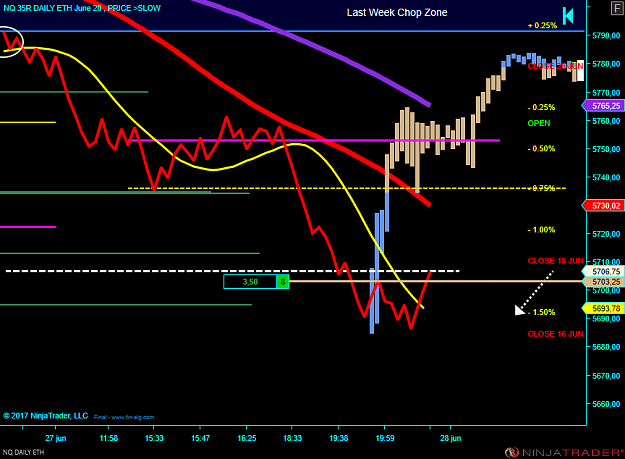Click the 5660,00 price axis label
This screenshot has width=625, height=459.
[606, 404]
